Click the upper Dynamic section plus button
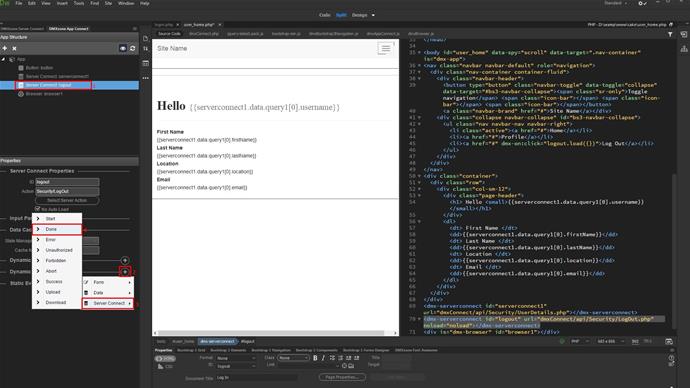The height and width of the screenshot is (388, 690). click(125, 260)
